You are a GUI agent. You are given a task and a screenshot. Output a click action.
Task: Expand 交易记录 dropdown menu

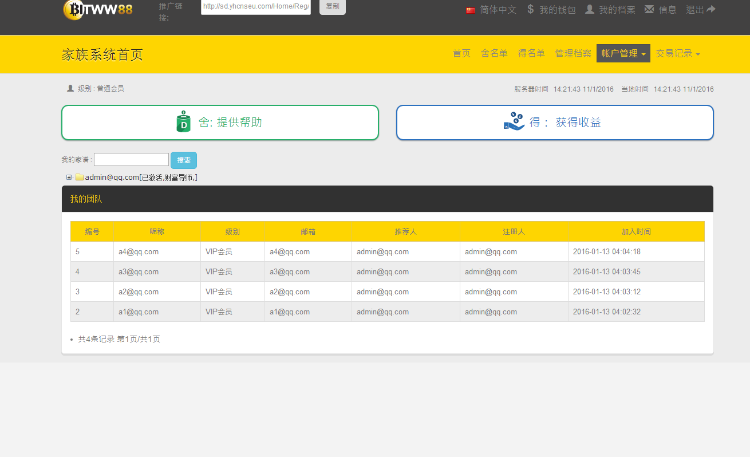(678, 53)
